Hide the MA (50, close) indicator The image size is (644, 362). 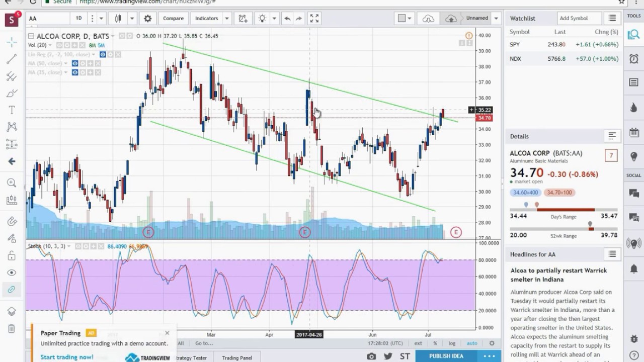75,63
